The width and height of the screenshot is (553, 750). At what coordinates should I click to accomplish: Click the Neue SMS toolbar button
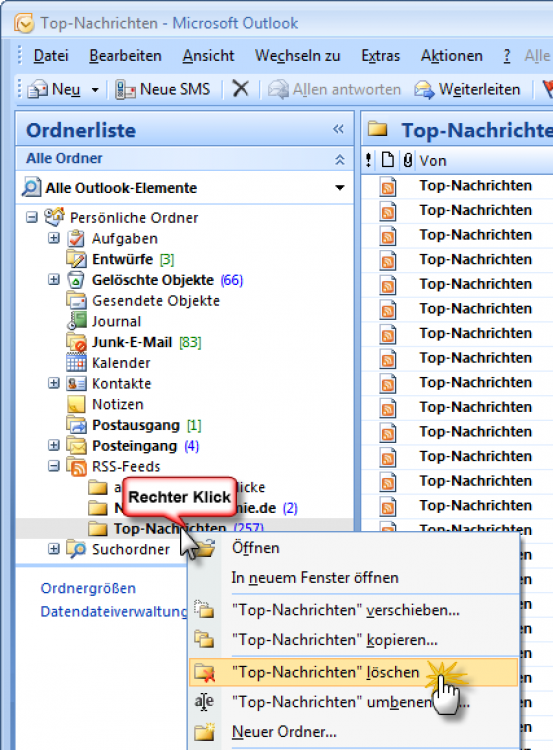(x=163, y=89)
